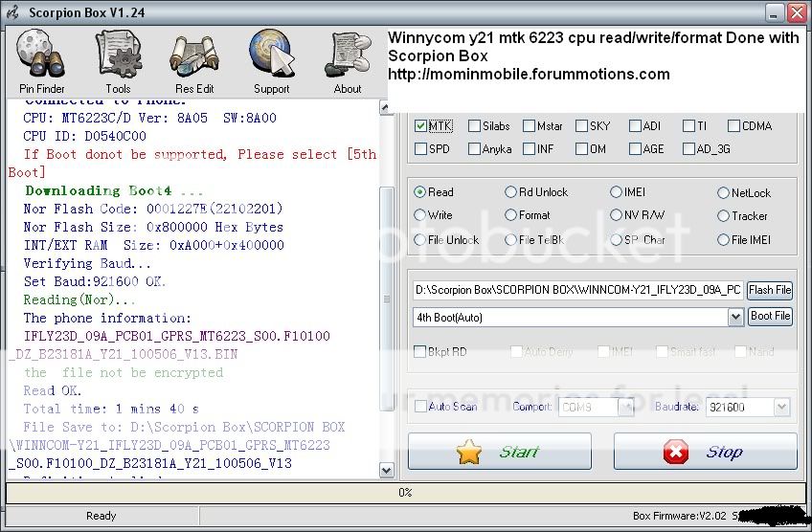Tick the SKY platform checkbox
Image resolution: width=812 pixels, height=532 pixels.
[581, 125]
